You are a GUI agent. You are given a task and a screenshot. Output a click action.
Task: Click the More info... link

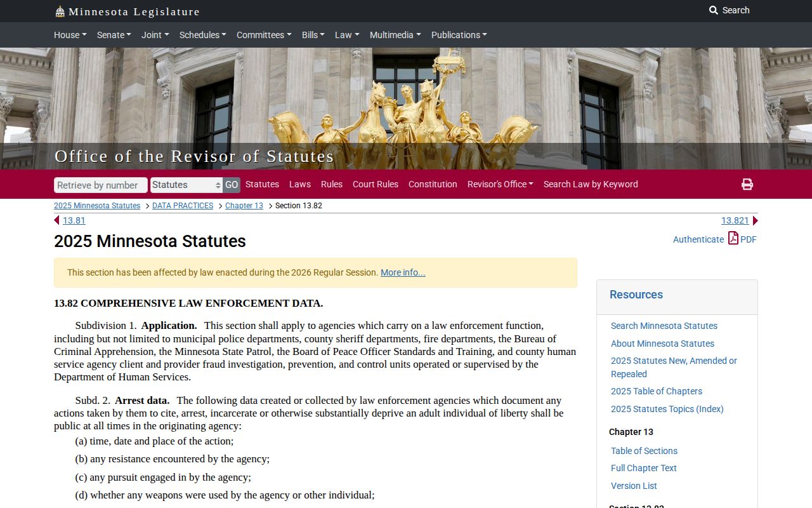tap(403, 272)
